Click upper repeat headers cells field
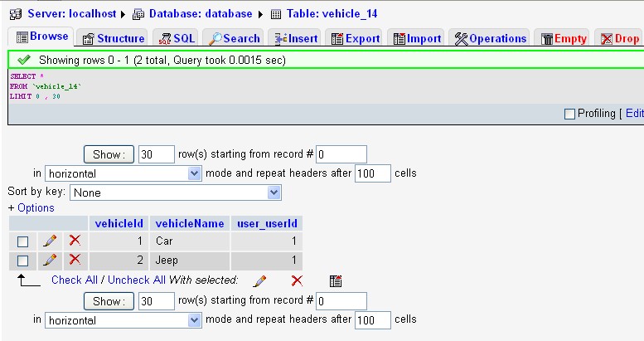The image size is (644, 341). pos(373,173)
